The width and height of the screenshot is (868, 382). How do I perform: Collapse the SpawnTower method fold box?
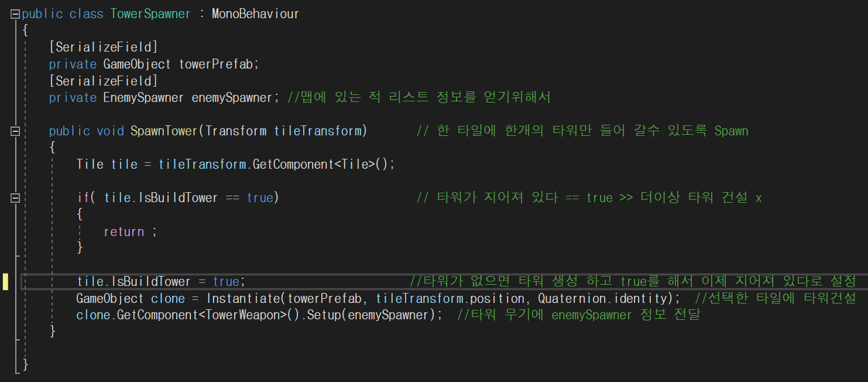click(x=15, y=131)
